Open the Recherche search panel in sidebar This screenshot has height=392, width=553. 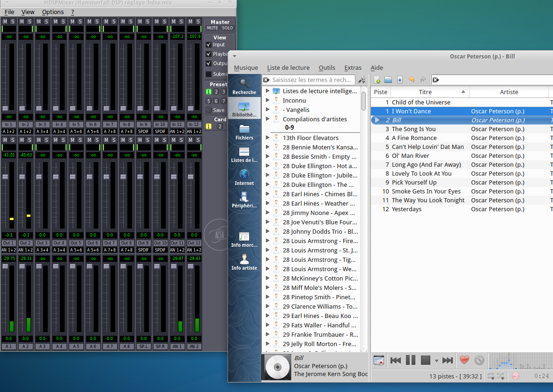click(244, 87)
